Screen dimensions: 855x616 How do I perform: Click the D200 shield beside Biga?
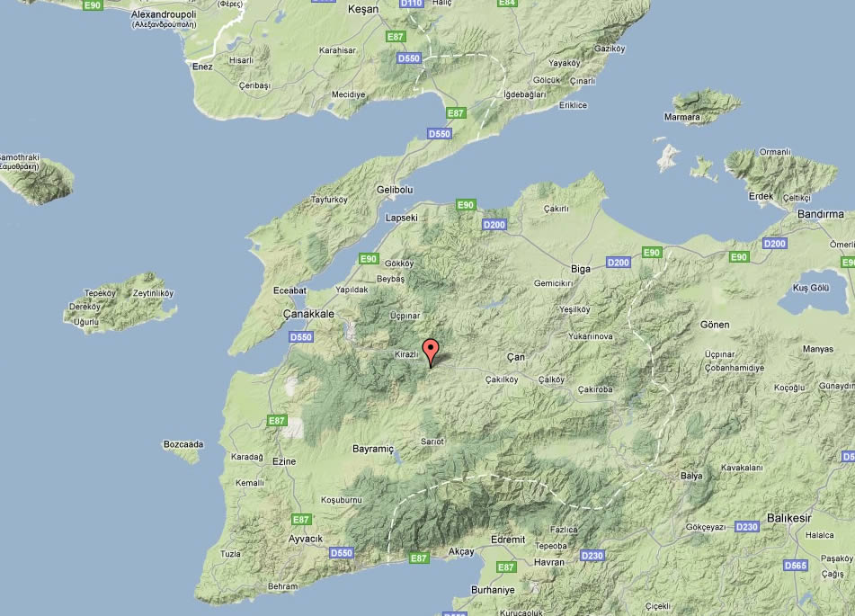click(x=619, y=262)
